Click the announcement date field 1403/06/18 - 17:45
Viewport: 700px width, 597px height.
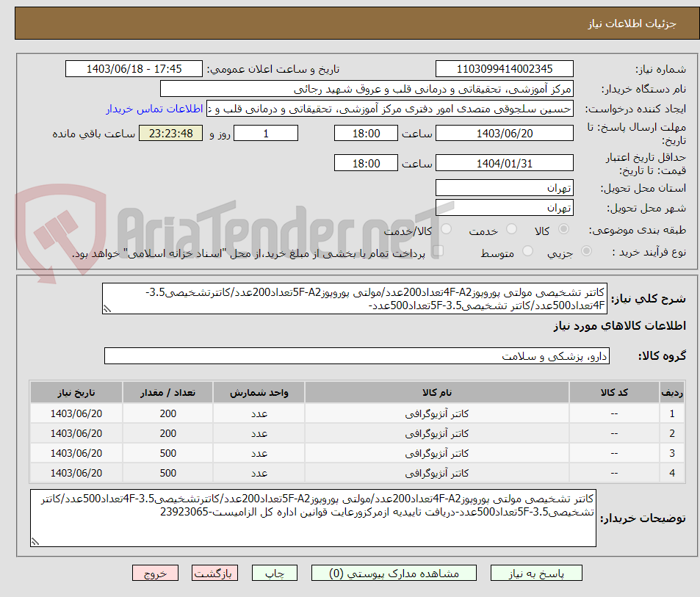134,69
